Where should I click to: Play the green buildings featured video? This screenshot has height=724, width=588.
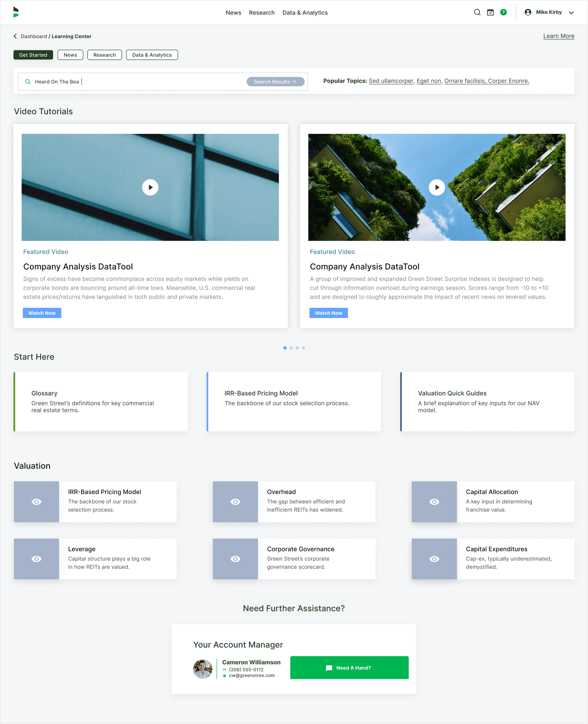coord(437,187)
